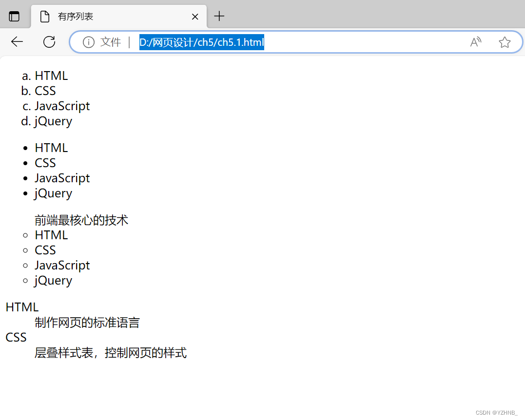
Task: Open a new browser tab
Action: point(219,16)
